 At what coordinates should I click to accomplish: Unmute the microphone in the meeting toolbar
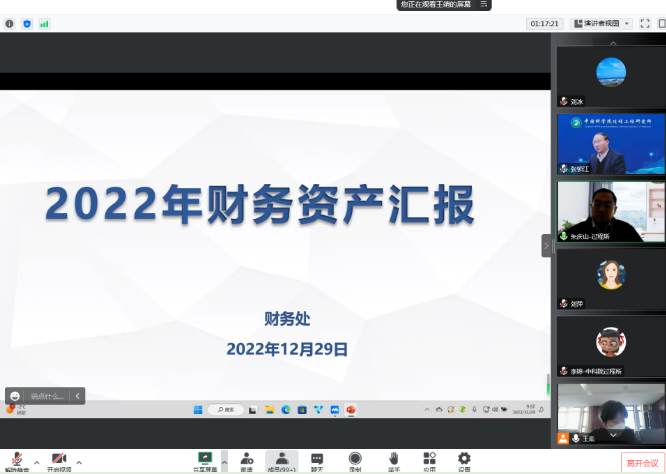pos(16,459)
